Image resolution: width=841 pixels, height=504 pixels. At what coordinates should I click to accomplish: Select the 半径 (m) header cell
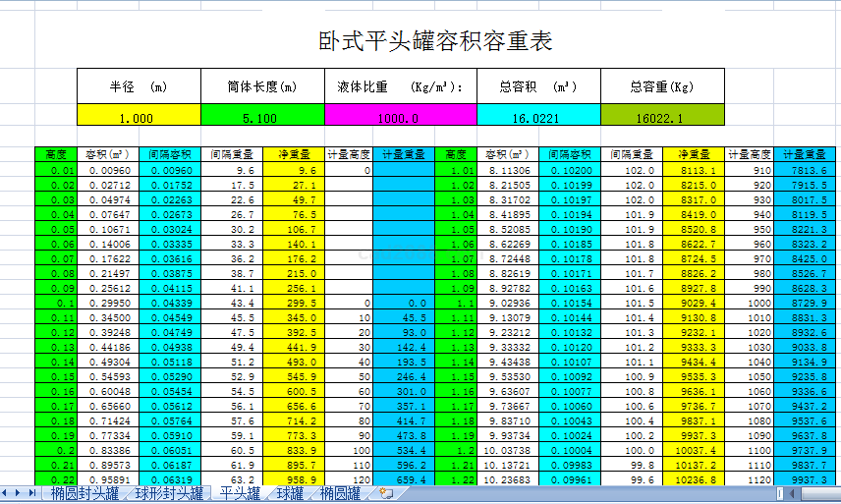[138, 85]
